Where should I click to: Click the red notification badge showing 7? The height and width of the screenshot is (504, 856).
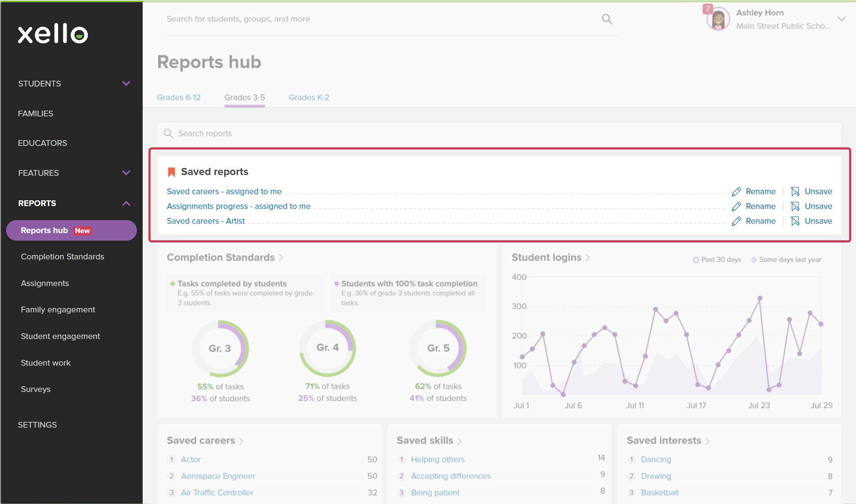point(708,9)
